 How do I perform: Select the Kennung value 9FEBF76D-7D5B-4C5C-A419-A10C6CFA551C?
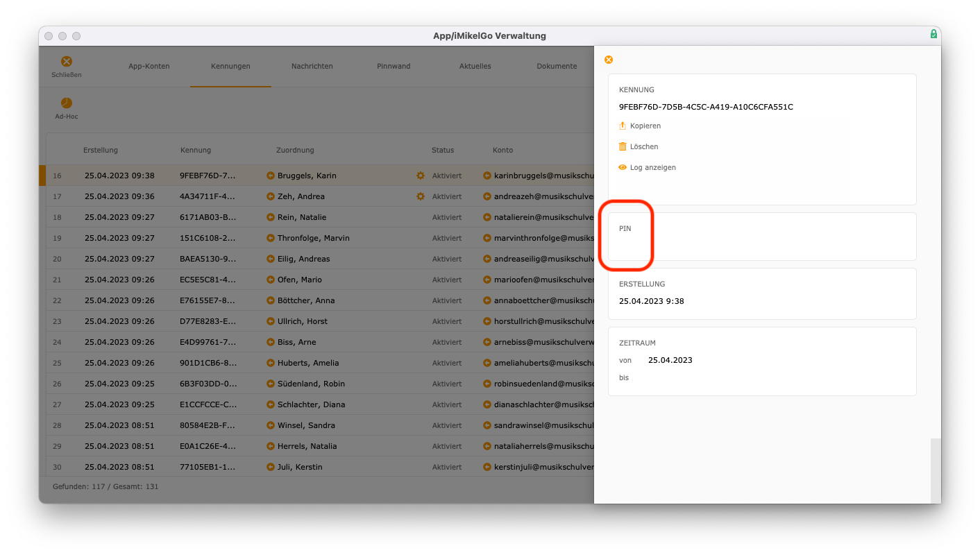tap(706, 107)
